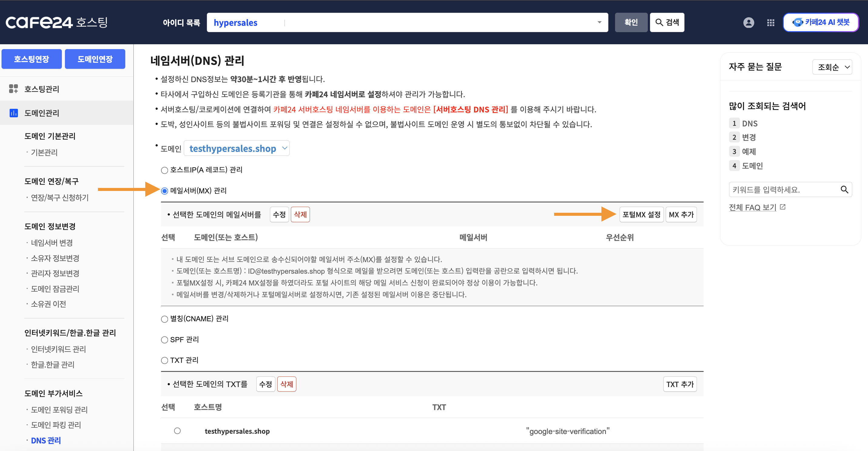Open DNS 관리 in the sidebar menu

[46, 441]
